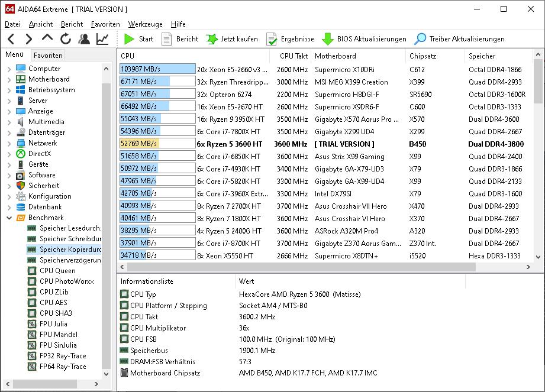Open the Bericht report button

(180, 39)
